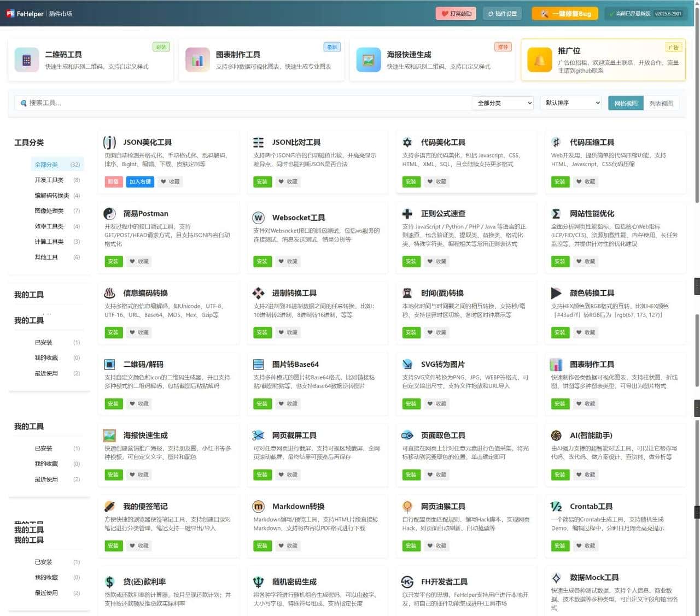Toggle 收藏 for JSON比对工具
The image size is (700, 616).
point(288,181)
